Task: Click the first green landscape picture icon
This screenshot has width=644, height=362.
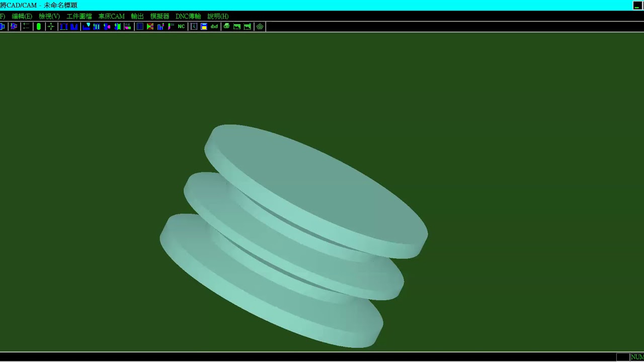Action: coord(237,27)
